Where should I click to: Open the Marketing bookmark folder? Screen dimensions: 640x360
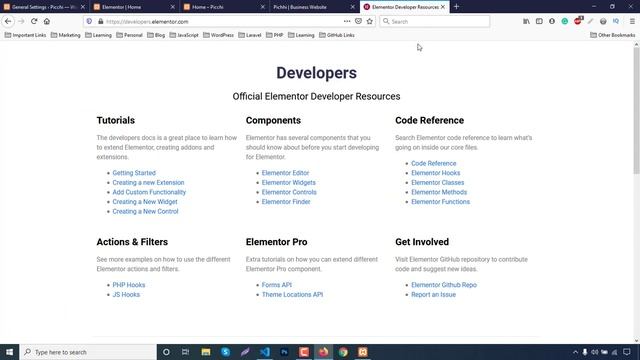(x=66, y=35)
